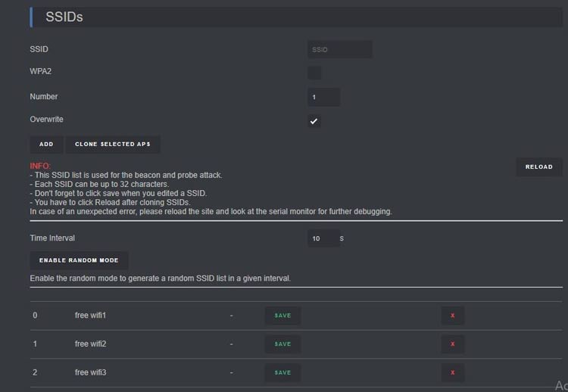Tick the WPA2 checkbox

pos(314,73)
